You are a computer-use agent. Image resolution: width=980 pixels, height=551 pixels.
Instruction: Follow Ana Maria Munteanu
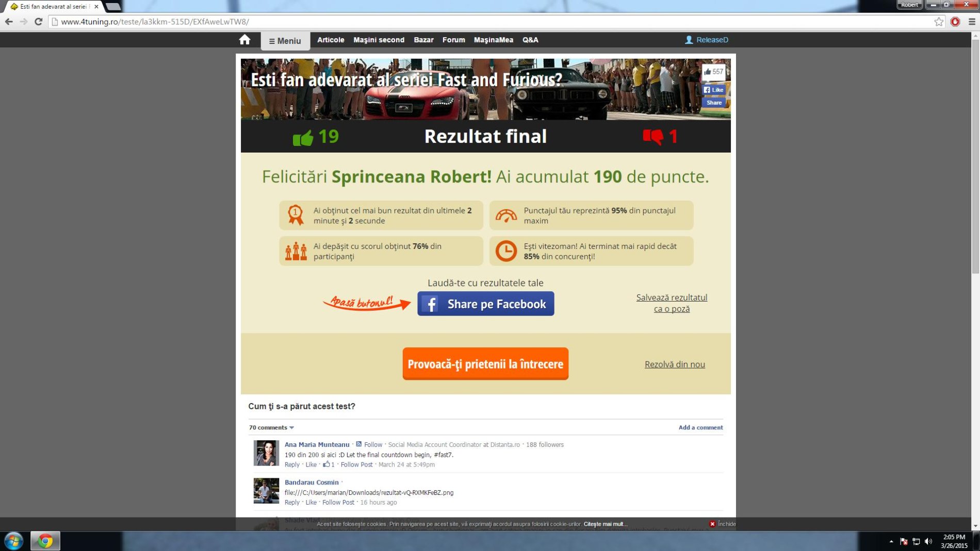(372, 444)
